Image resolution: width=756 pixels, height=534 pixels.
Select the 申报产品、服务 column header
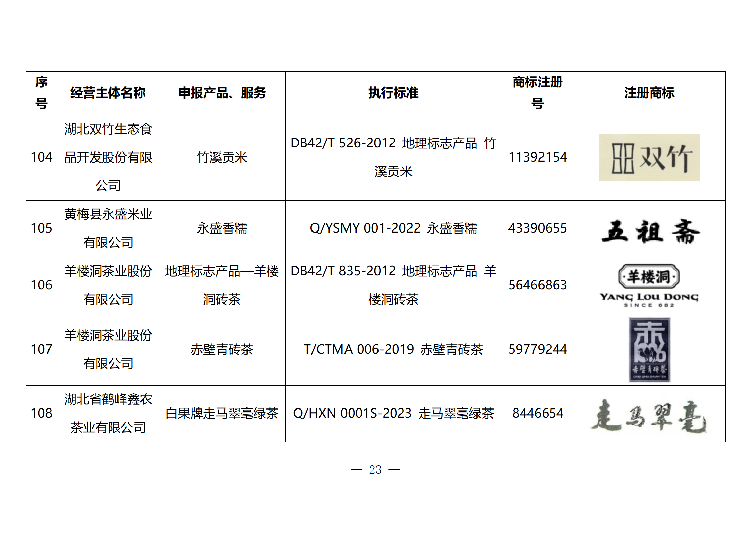pyautogui.click(x=222, y=93)
